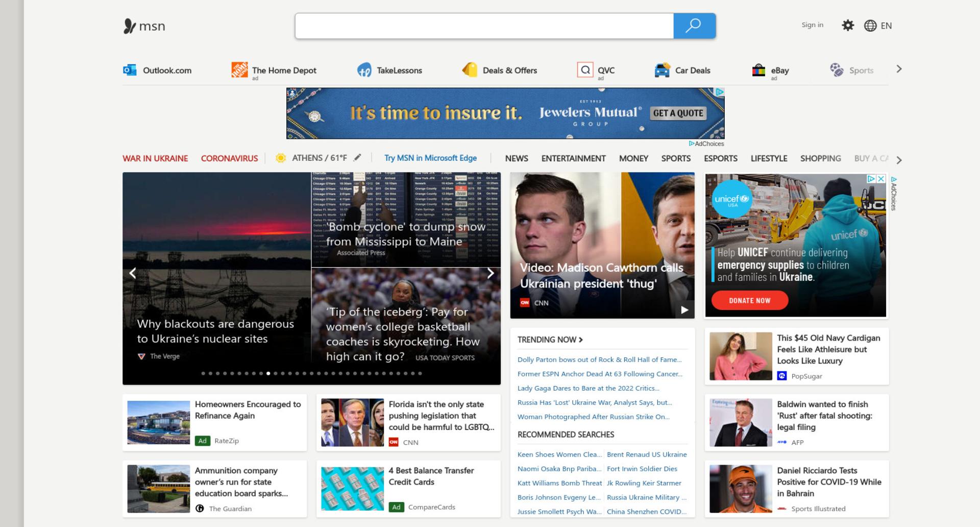Open the MONEY section
The width and height of the screenshot is (980, 527).
[x=633, y=158]
